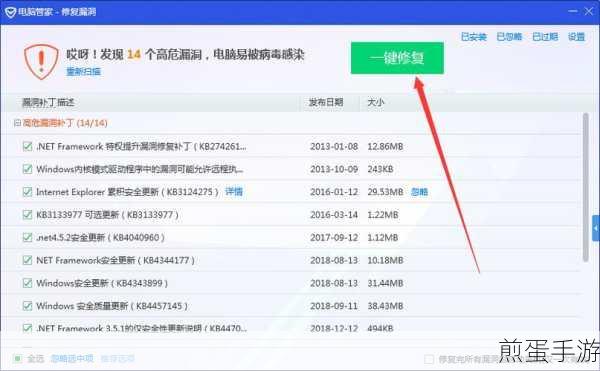
Task: Uncheck Windows内核模式驱动程序 patch checkbox
Action: [x=28, y=169]
